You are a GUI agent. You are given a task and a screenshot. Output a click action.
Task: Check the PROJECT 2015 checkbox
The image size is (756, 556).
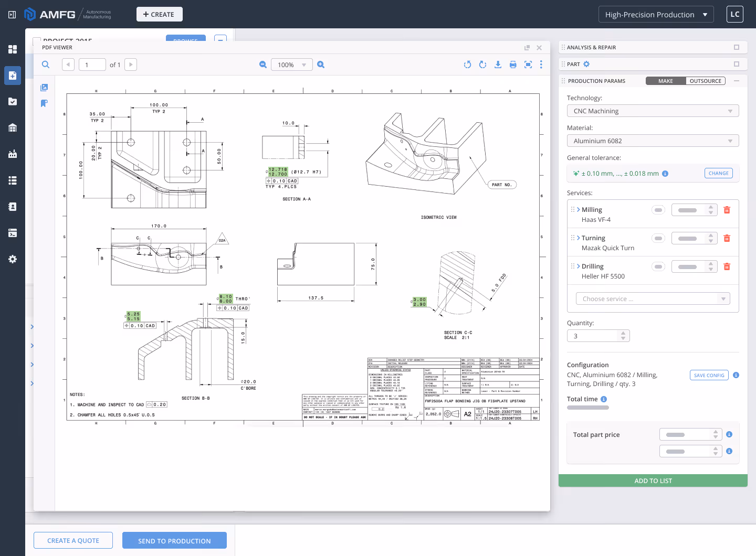37,41
